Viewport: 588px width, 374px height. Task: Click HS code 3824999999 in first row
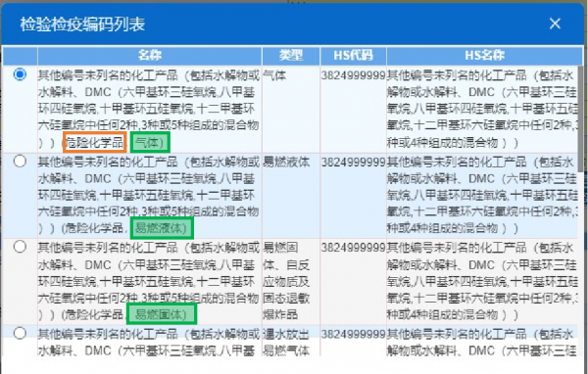[353, 75]
